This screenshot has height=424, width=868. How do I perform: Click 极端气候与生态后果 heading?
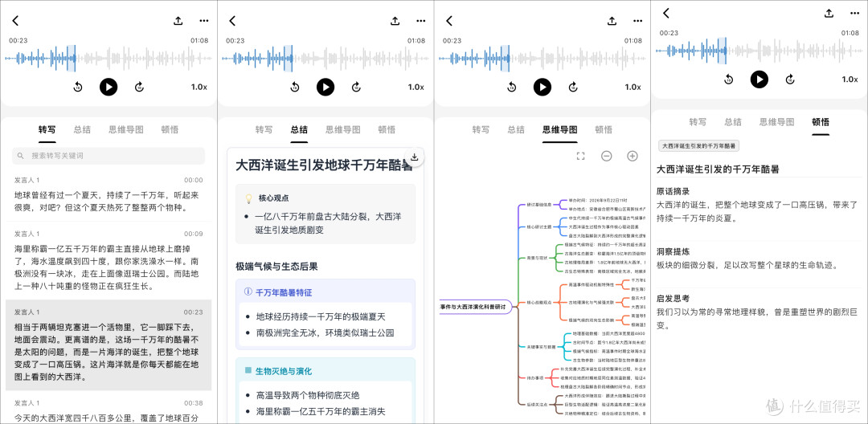click(x=276, y=267)
